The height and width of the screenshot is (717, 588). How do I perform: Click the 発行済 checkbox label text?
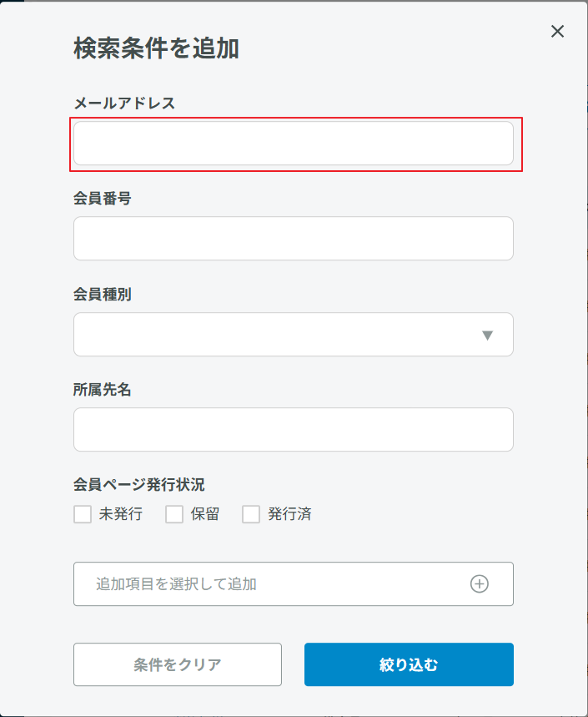[289, 514]
